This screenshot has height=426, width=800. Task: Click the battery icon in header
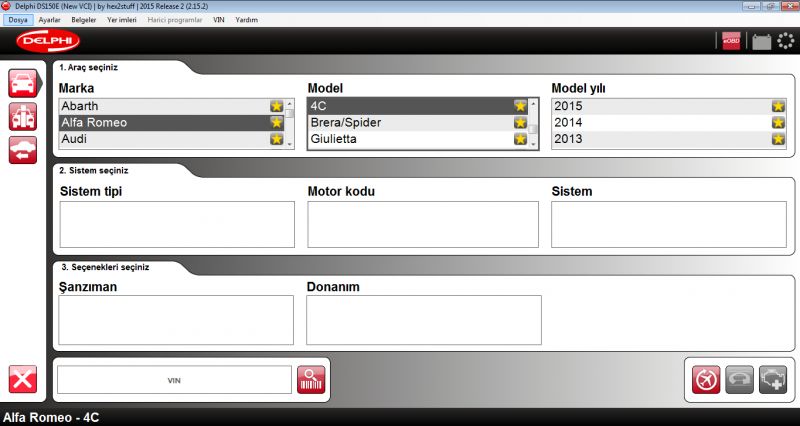tap(761, 41)
